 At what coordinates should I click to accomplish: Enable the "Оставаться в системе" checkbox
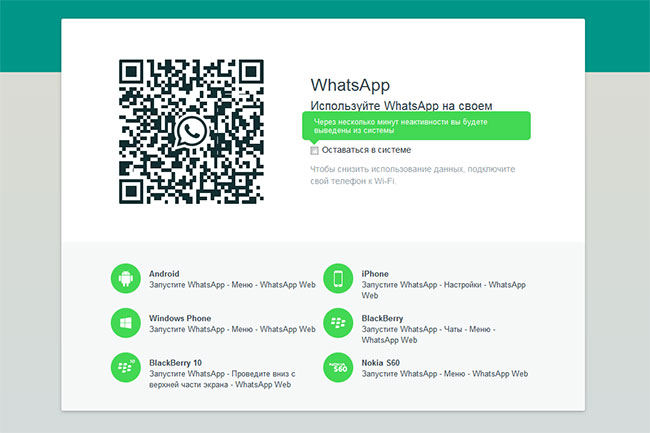coord(315,150)
